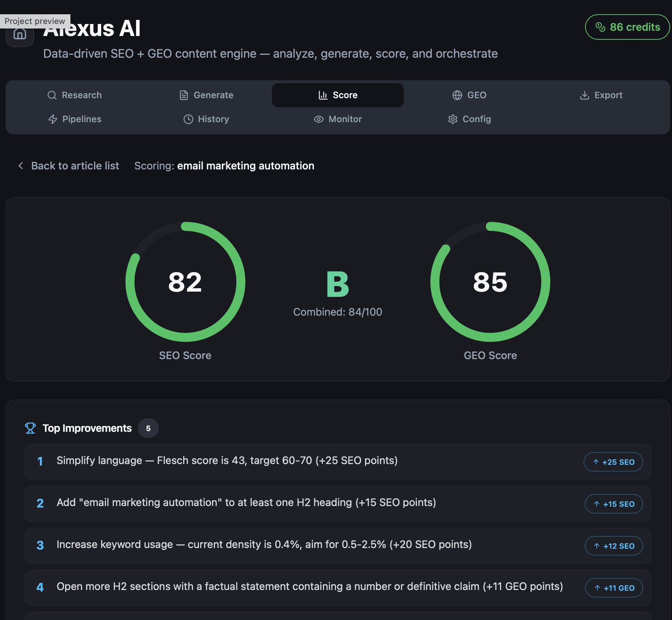Click the Monitor eye icon
Screen dimensions: 672x620
click(319, 119)
